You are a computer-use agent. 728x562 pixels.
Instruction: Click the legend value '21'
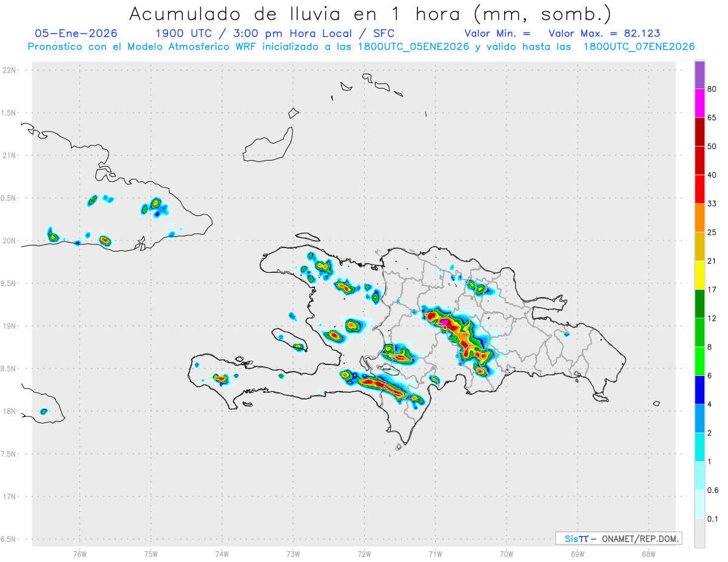pyautogui.click(x=712, y=261)
